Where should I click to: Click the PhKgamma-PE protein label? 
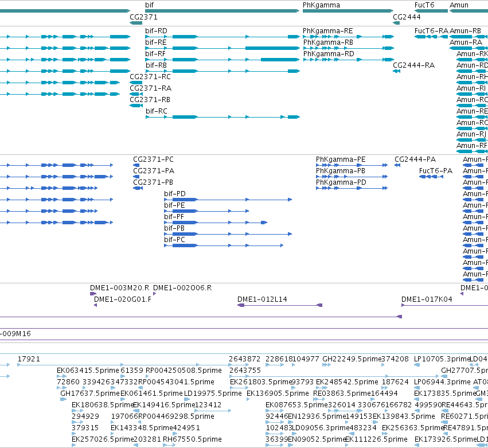(341, 159)
